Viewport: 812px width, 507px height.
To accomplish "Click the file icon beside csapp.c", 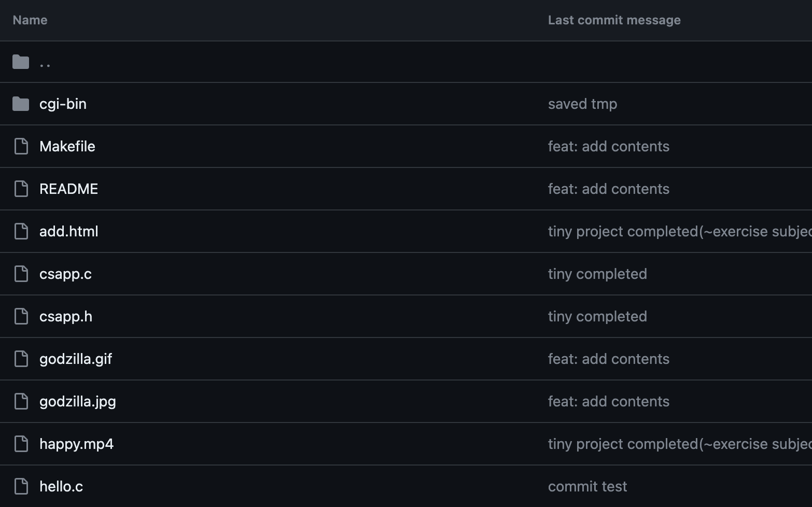I will coord(21,274).
